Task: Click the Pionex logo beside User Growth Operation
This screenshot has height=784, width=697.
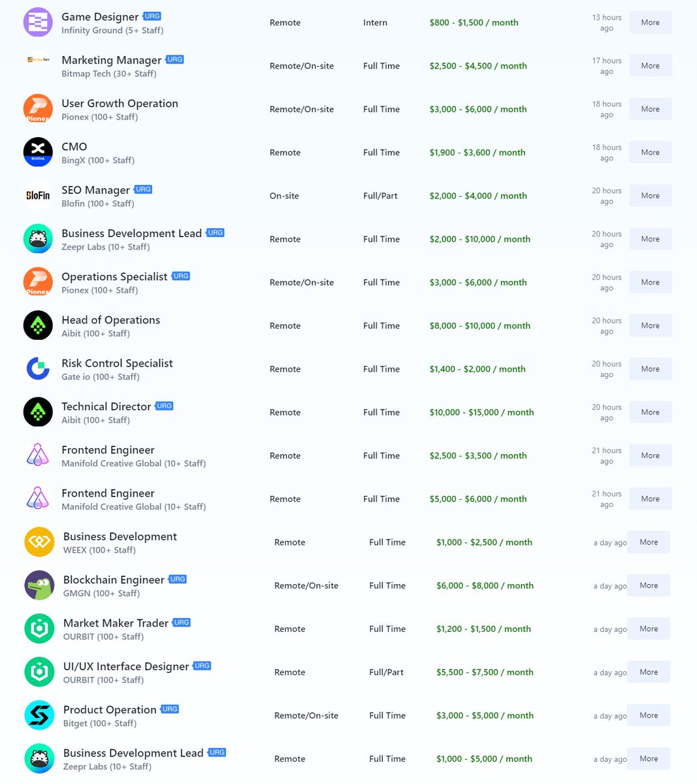Action: point(38,109)
